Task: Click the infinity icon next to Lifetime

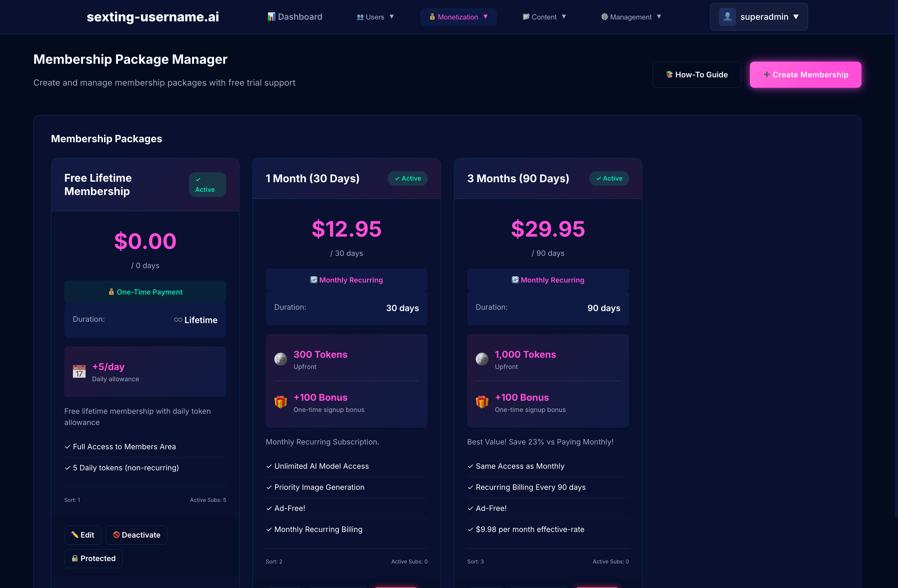Action: pyautogui.click(x=178, y=320)
